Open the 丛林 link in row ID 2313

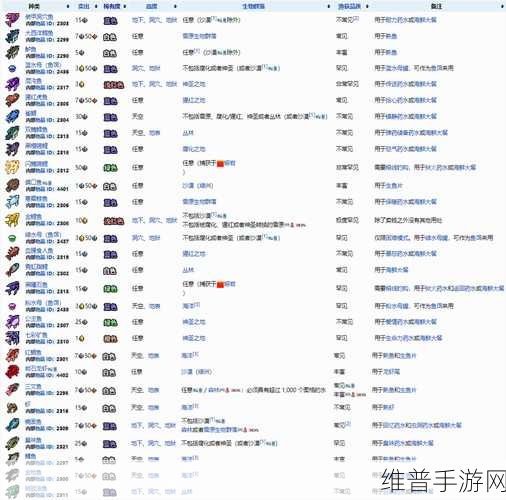coord(188,133)
